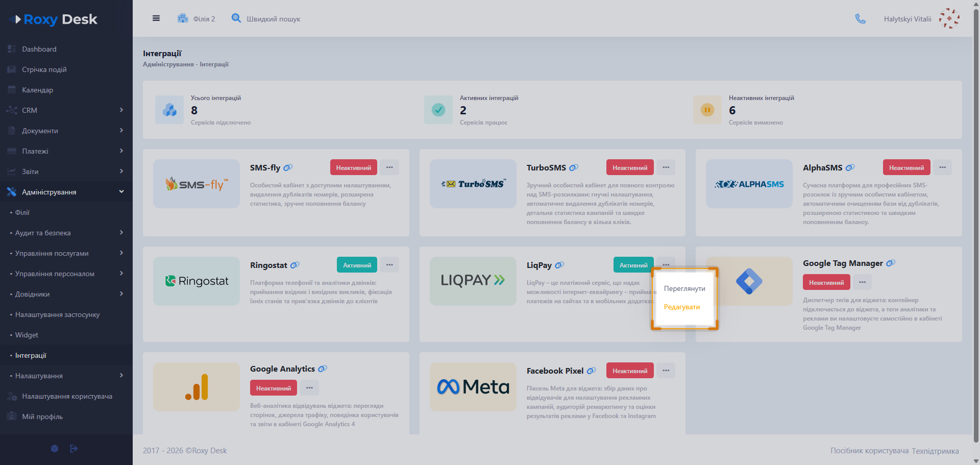Expand the Налаштування submenu chevron
980x465 pixels.
[x=121, y=375]
